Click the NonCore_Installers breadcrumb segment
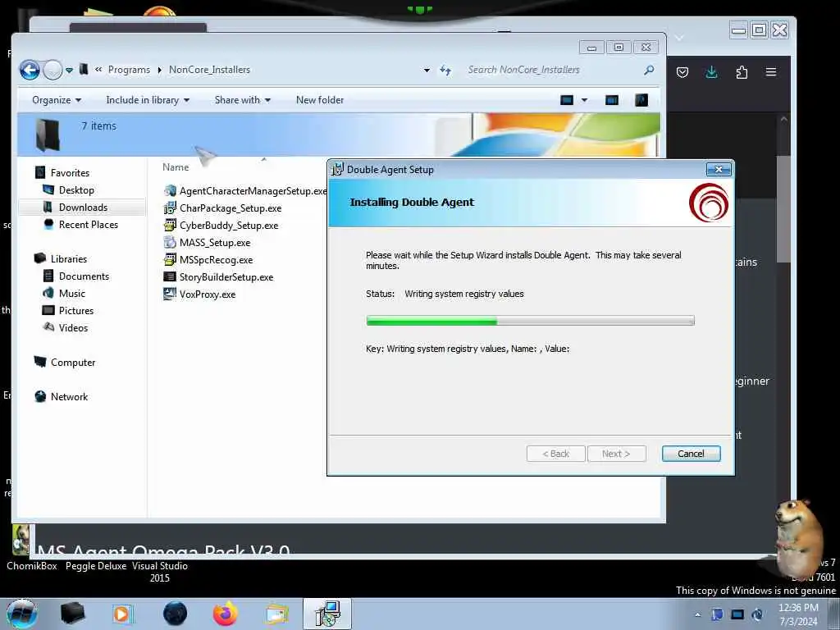 tap(209, 70)
